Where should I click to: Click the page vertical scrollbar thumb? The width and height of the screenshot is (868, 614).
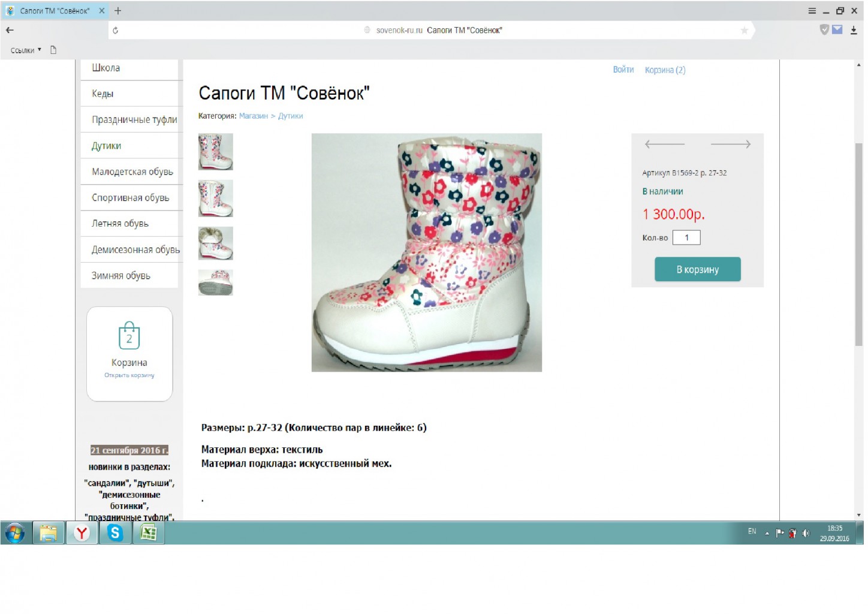[858, 244]
